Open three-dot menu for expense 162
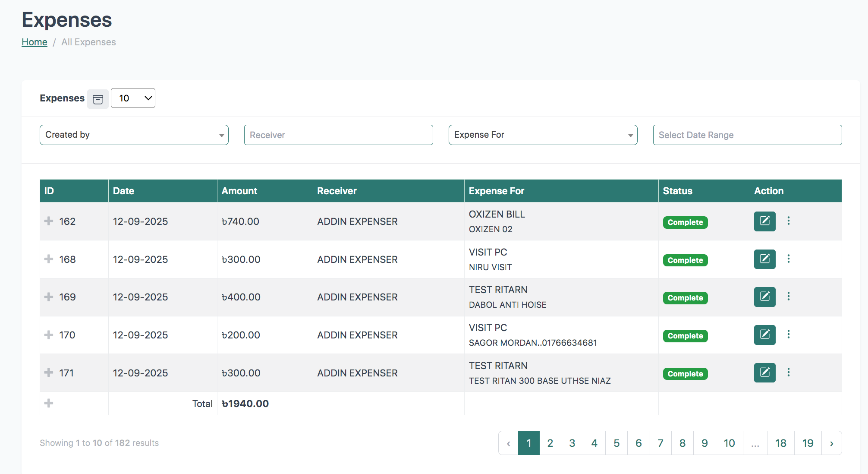 point(788,221)
